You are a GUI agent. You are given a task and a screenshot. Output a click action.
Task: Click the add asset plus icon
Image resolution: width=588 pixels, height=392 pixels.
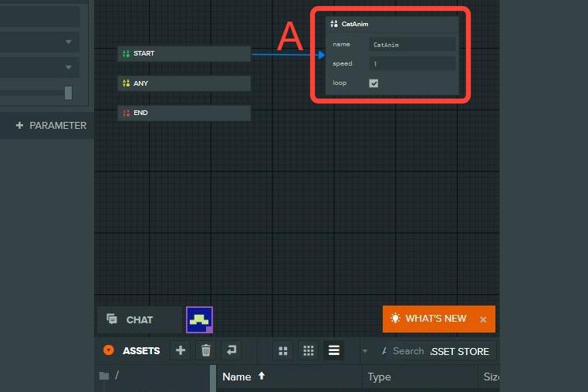tap(181, 350)
